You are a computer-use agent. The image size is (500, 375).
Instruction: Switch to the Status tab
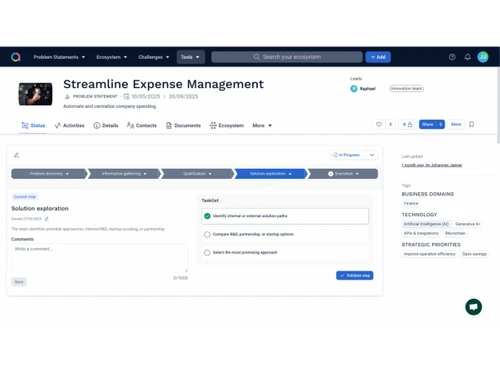coord(33,125)
